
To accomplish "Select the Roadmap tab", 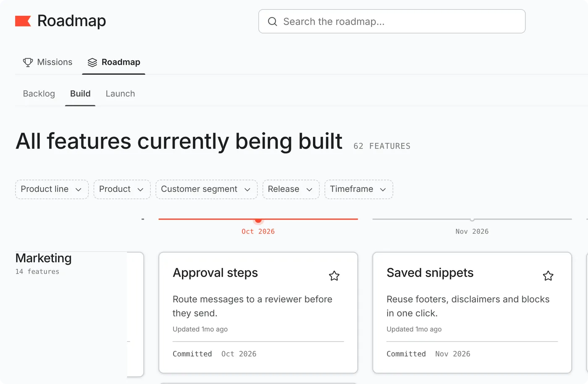I will [x=114, y=62].
